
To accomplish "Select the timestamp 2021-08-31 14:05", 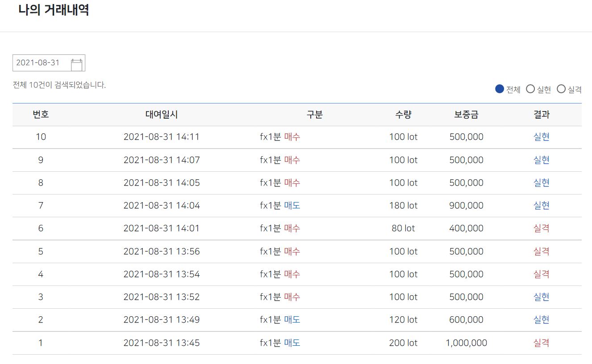I will click(x=162, y=182).
